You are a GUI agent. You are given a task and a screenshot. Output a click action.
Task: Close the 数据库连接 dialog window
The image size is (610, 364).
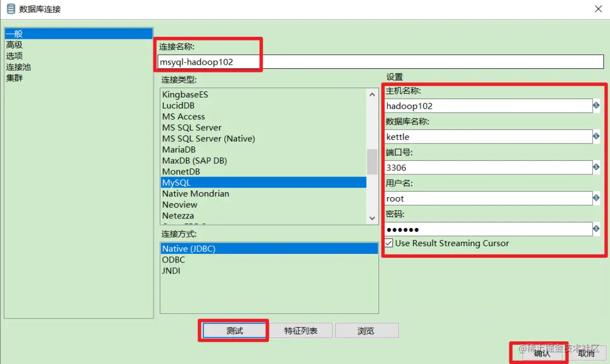click(x=598, y=9)
